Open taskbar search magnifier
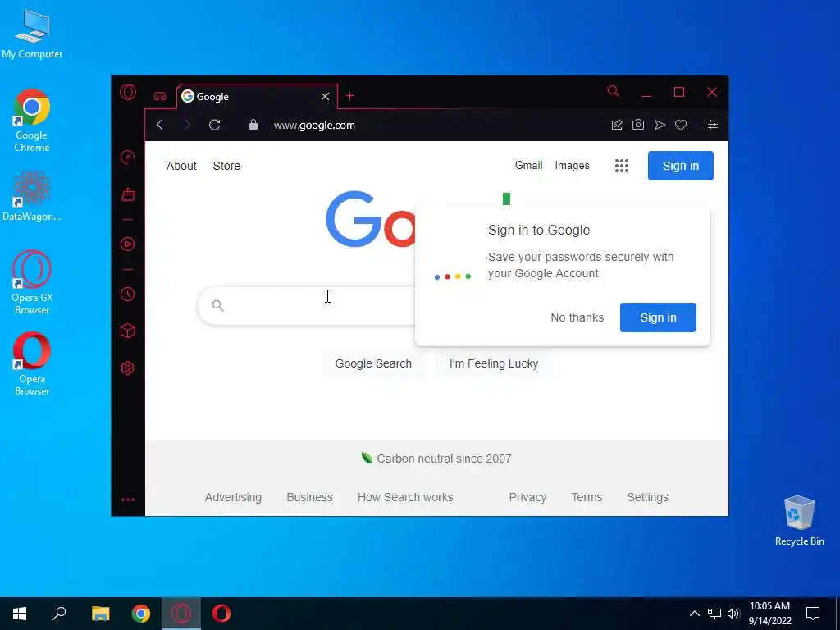Screen dimensions: 840x630 pyautogui.click(x=59, y=614)
